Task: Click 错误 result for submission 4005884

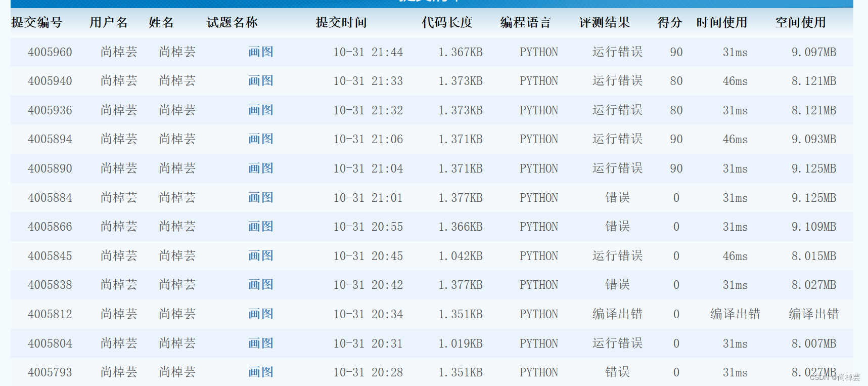Action: click(x=617, y=198)
